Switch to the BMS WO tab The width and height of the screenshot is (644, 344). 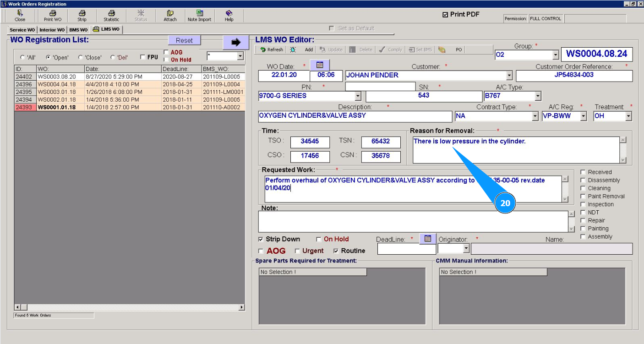[78, 30]
